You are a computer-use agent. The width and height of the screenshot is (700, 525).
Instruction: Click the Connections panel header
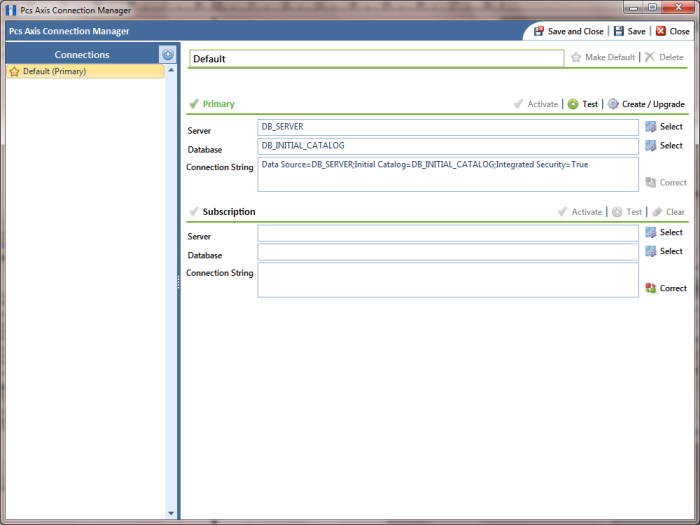point(82,54)
